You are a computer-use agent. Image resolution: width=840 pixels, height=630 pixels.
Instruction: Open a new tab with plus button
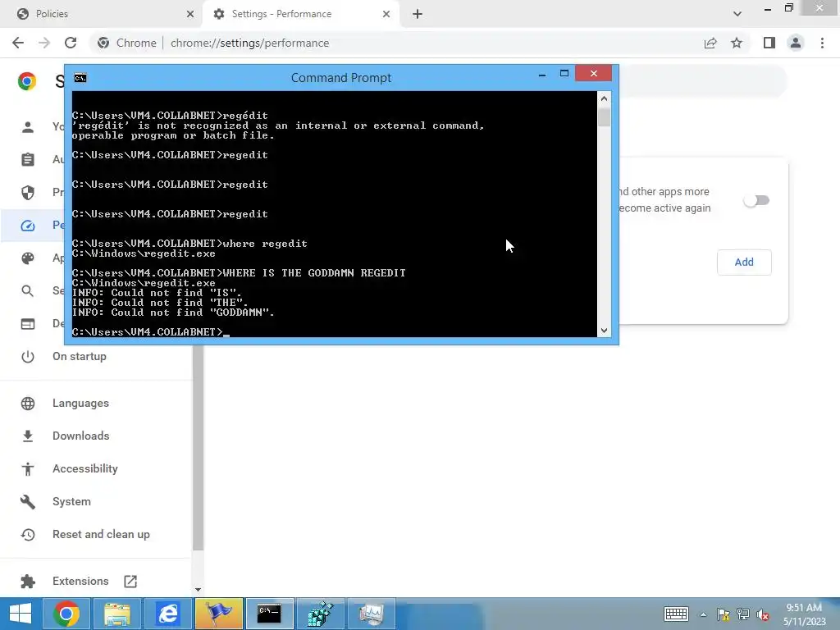pyautogui.click(x=418, y=14)
